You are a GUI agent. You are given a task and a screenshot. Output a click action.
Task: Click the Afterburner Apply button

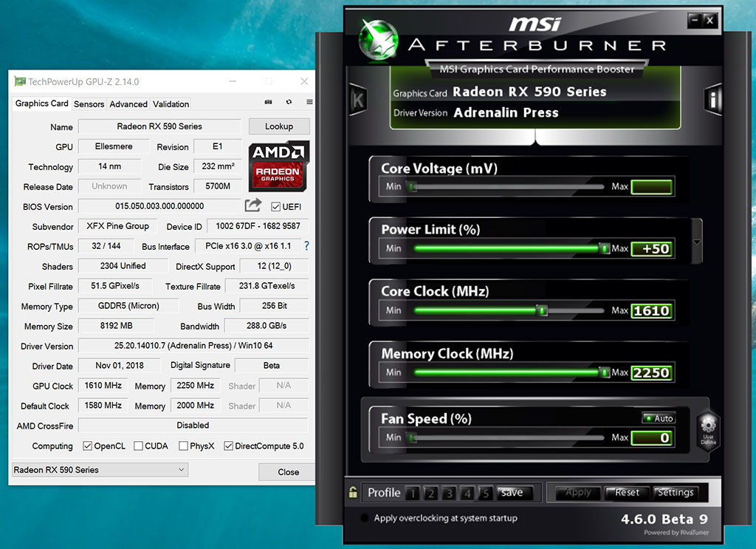pyautogui.click(x=577, y=493)
